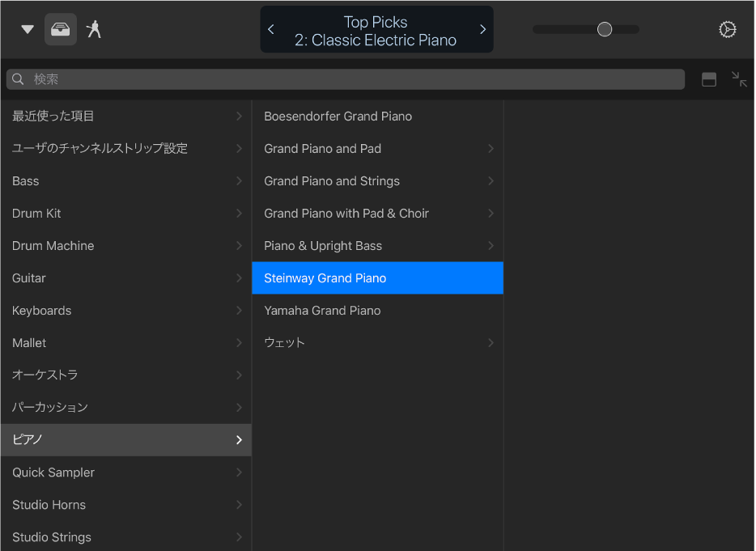Select the Guitar category

pos(126,278)
